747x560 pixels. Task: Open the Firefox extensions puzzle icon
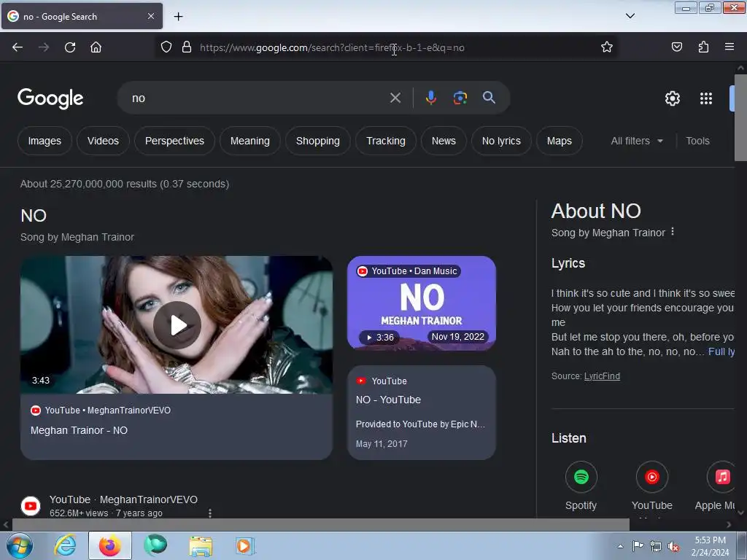(703, 47)
